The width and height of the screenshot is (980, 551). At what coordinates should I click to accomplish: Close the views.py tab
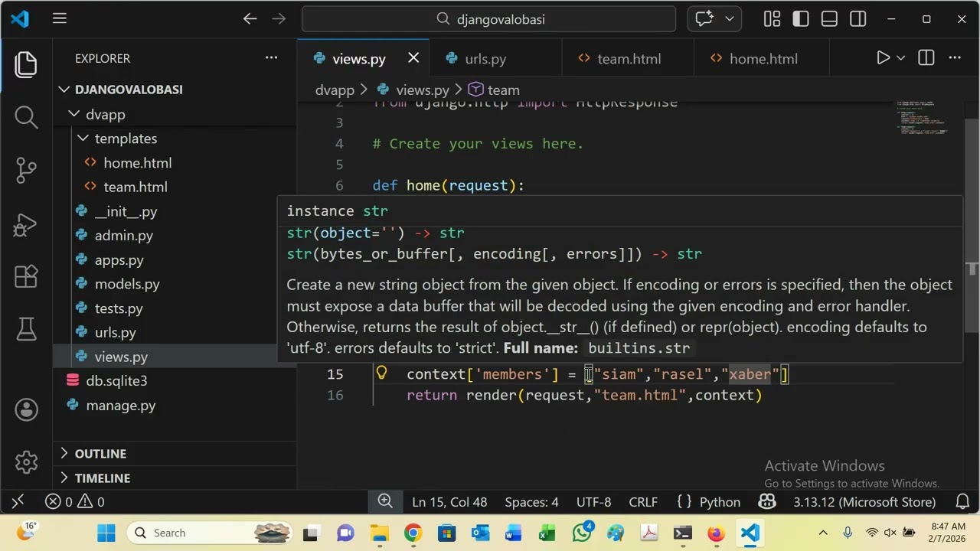tap(413, 58)
